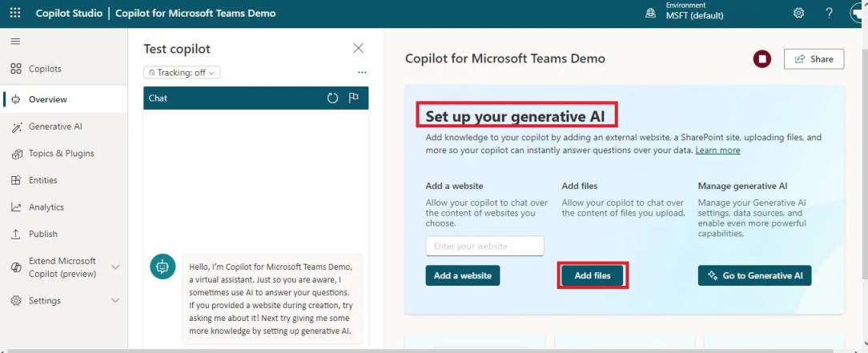The height and width of the screenshot is (353, 868).
Task: Click the Copilot Studio title link
Action: point(69,13)
